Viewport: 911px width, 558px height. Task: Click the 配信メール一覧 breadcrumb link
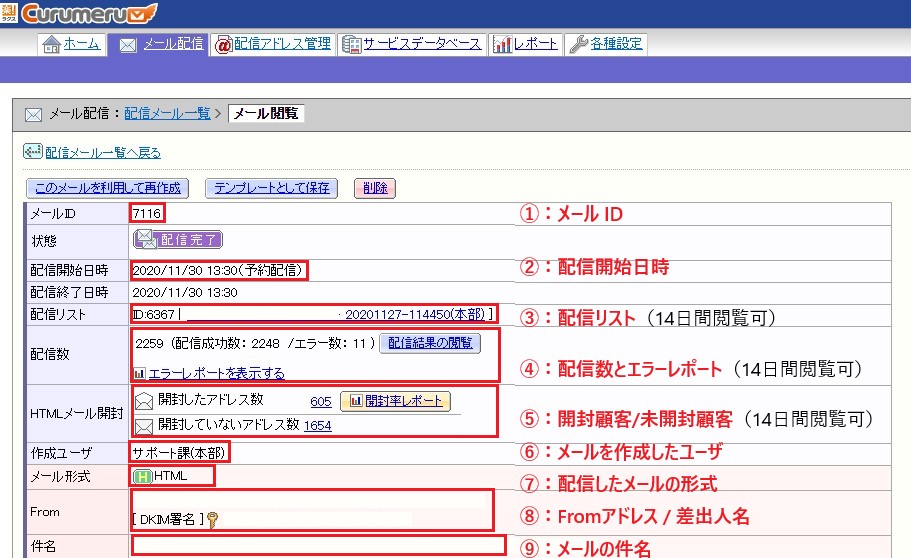167,114
